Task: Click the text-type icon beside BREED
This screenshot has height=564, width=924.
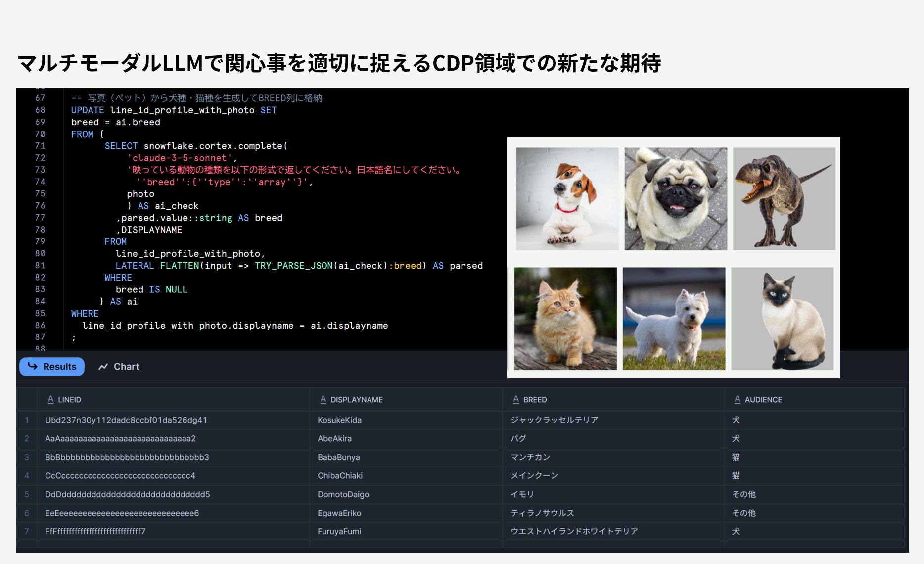Action: 516,400
